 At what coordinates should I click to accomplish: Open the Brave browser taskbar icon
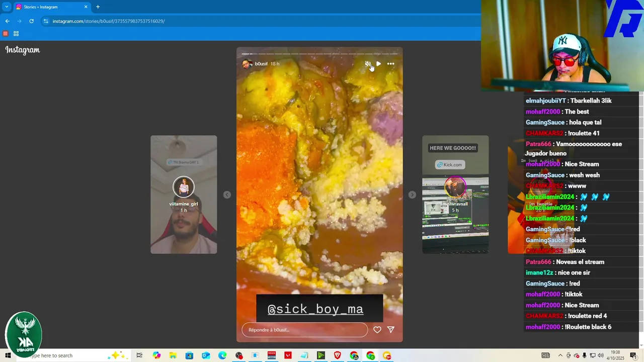click(x=338, y=355)
